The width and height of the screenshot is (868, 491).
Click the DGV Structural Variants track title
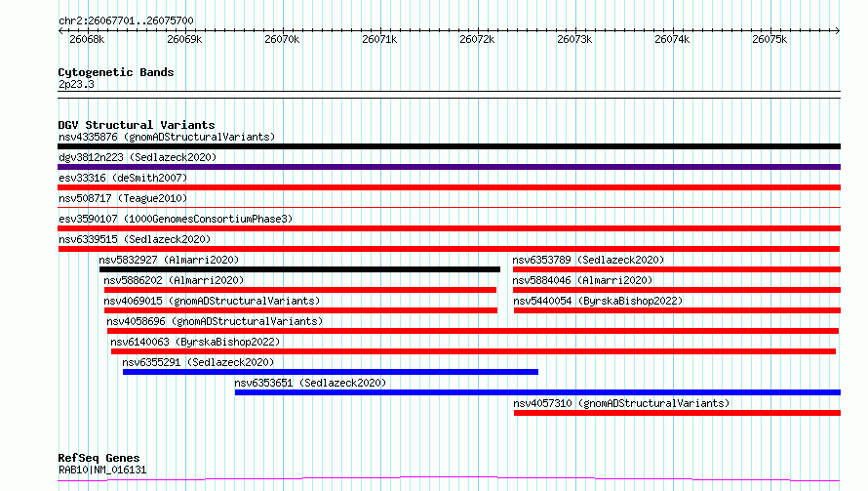[x=137, y=125]
